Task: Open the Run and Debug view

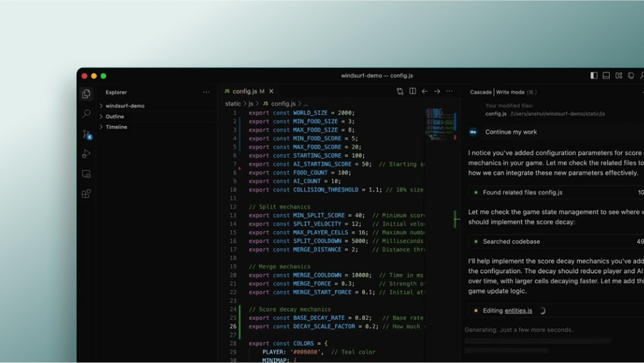Action: pyautogui.click(x=86, y=154)
